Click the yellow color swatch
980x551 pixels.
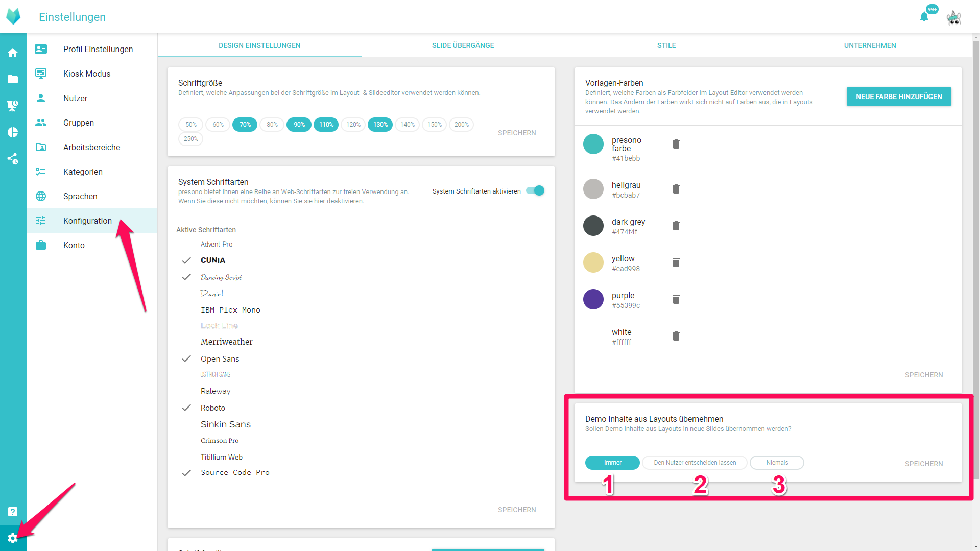[x=593, y=262]
